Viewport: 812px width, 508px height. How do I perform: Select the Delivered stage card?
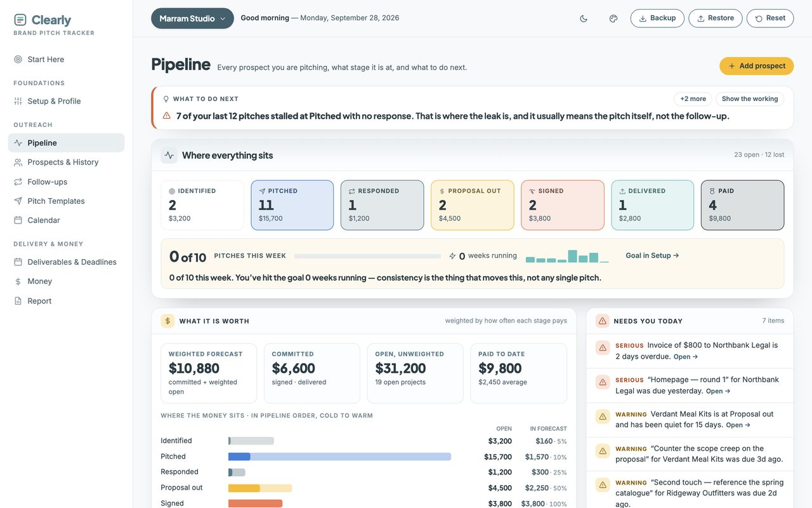653,205
